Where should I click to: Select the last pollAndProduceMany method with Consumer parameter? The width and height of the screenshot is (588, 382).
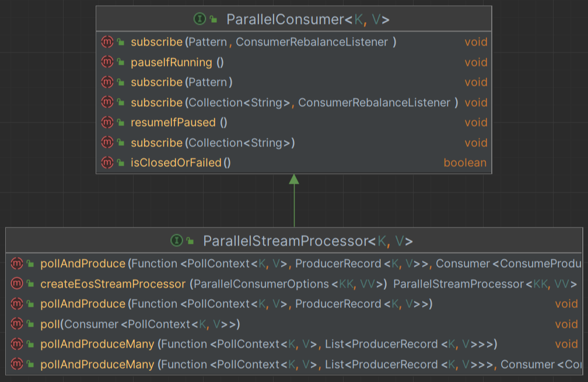[311, 365]
